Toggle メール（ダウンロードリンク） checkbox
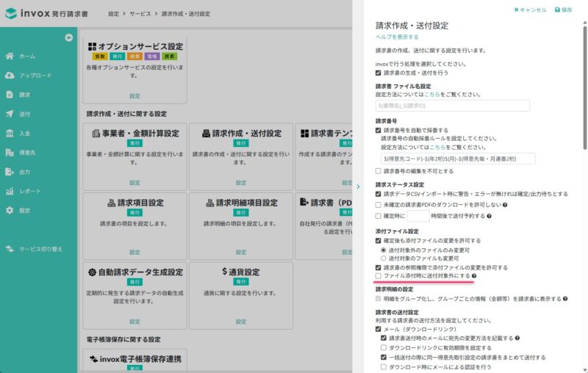Image resolution: width=588 pixels, height=373 pixels. (x=378, y=329)
